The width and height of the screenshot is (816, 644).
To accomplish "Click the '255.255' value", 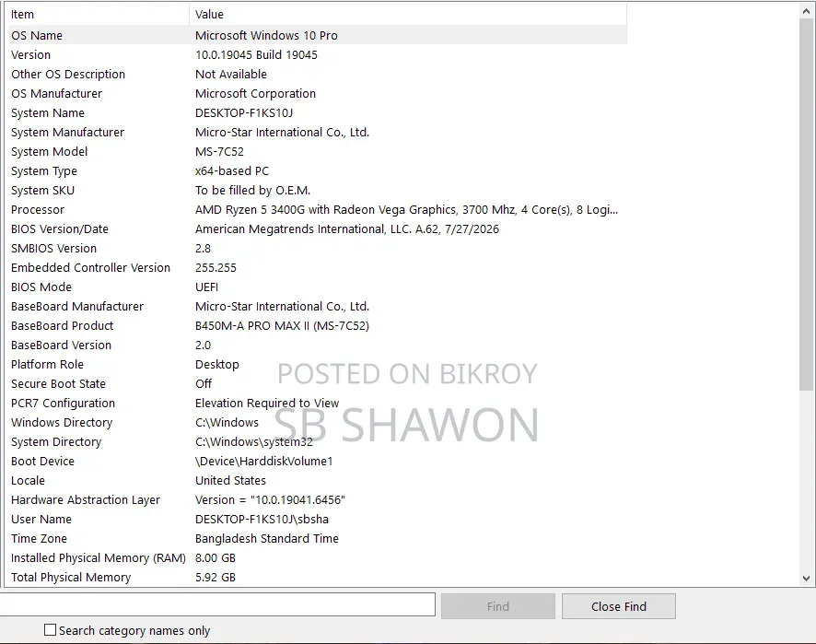I will pyautogui.click(x=216, y=267).
